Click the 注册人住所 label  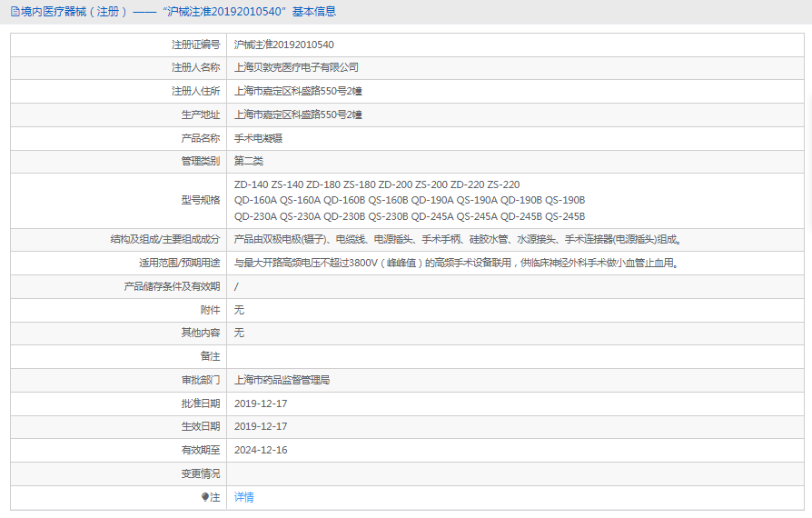(x=196, y=91)
